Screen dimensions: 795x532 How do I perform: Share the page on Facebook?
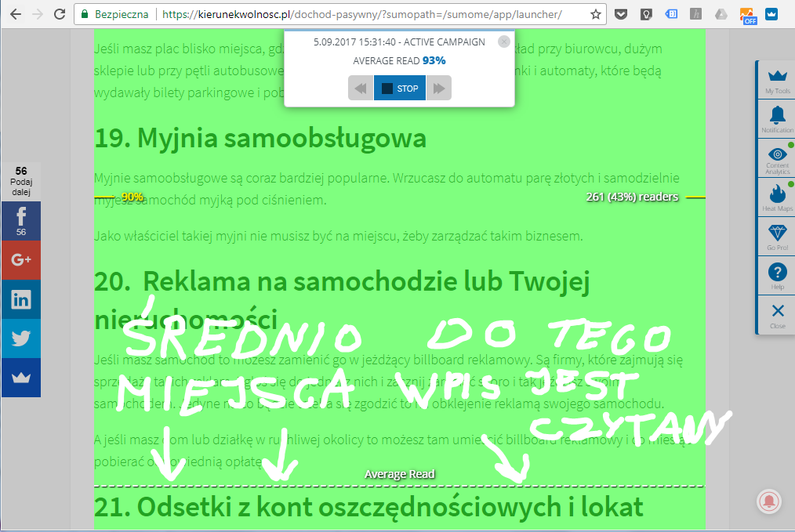coord(20,221)
